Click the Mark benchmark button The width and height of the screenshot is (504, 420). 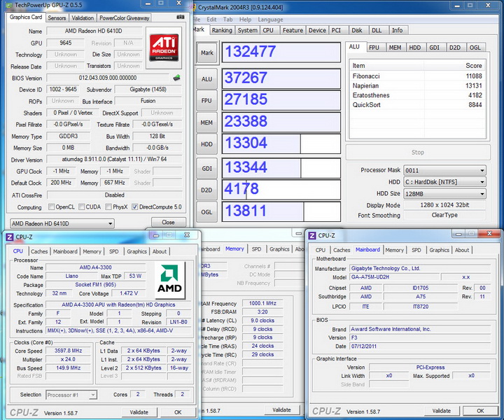(207, 52)
